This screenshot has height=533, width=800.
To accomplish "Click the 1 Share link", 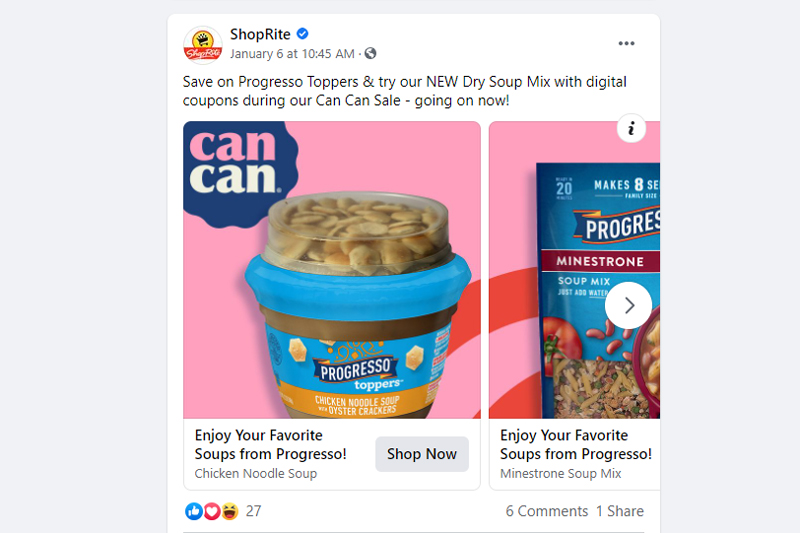I will click(620, 511).
